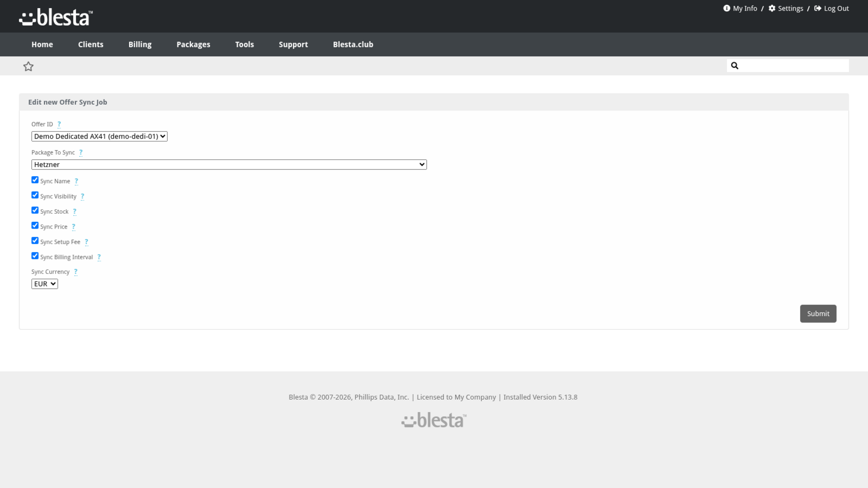The height and width of the screenshot is (488, 868).
Task: Click the "Licensed to My Company" footer text
Action: (456, 397)
